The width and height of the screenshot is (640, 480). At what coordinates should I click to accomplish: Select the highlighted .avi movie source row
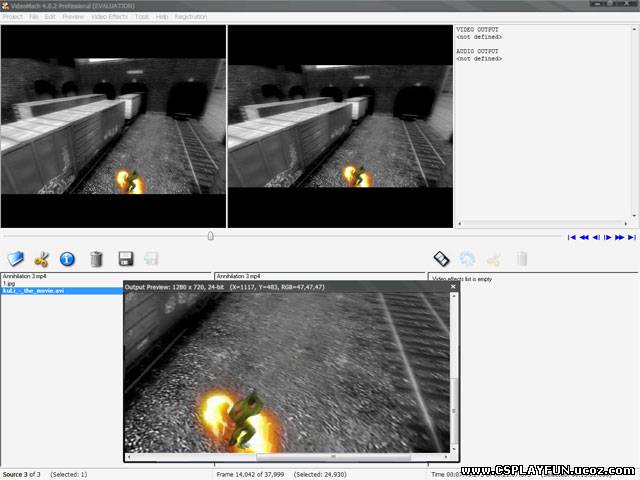(62, 291)
